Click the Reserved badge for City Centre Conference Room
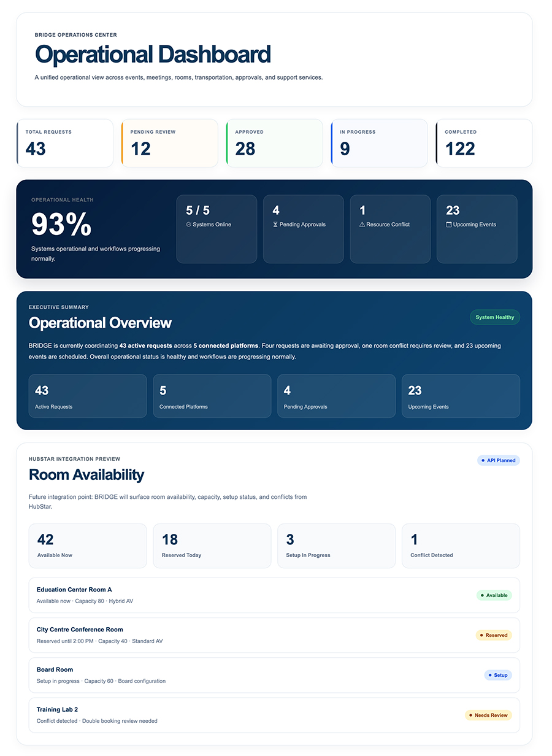This screenshot has height=756, width=552. point(494,635)
